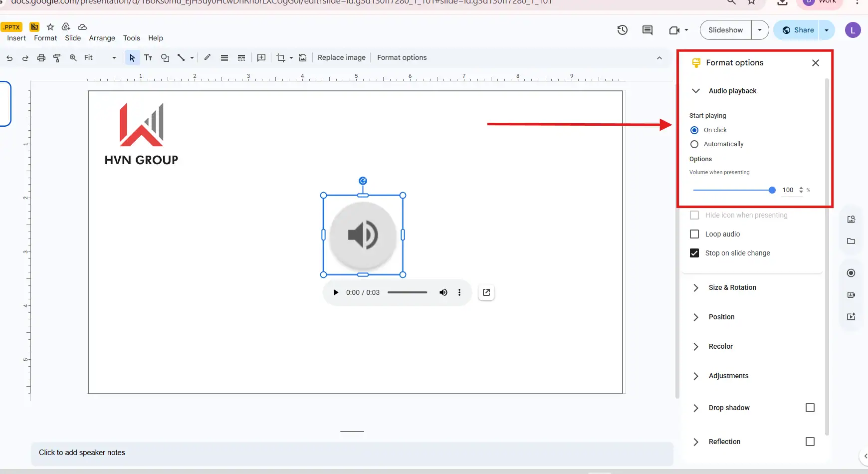Select the Text box tool
This screenshot has width=868, height=474.
click(x=148, y=57)
